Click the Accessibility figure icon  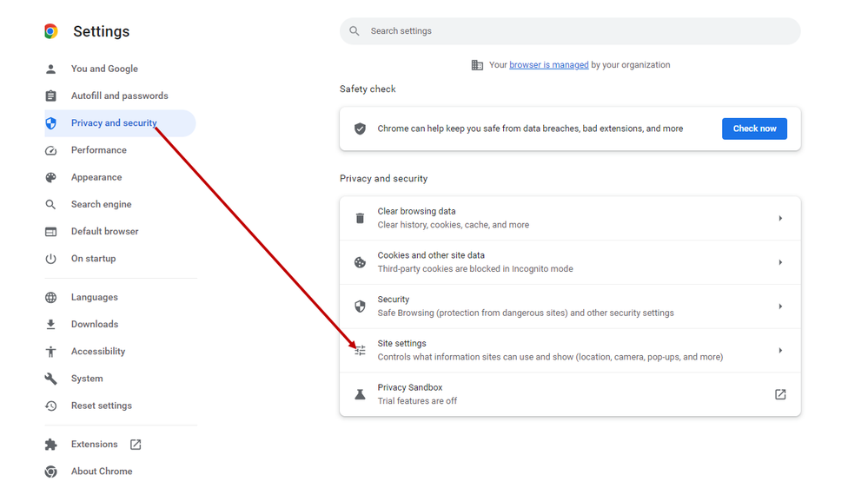(51, 352)
